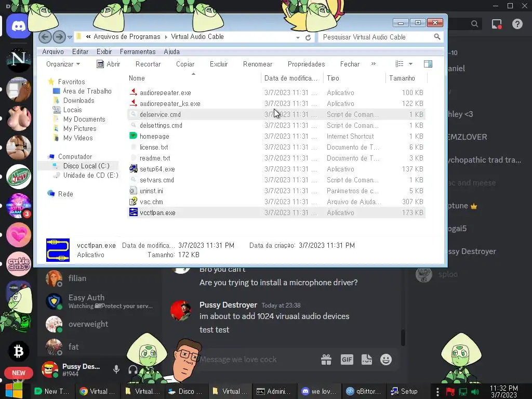Open the recent locations dropdown arrow
This screenshot has height=399, width=532.
pos(70,37)
